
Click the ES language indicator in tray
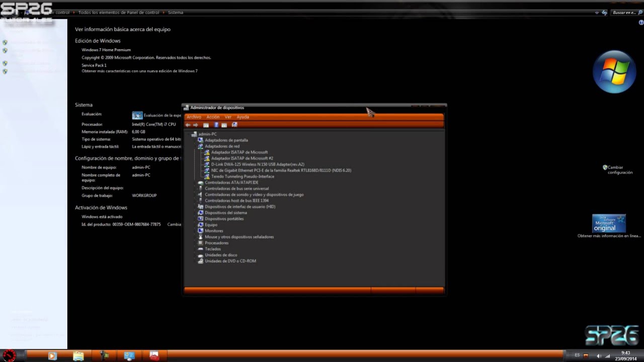tap(577, 355)
